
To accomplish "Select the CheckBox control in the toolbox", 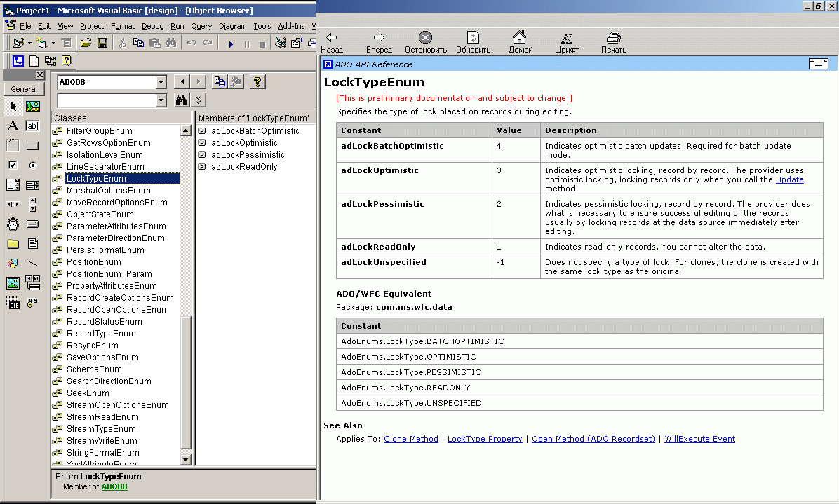I will (x=13, y=165).
